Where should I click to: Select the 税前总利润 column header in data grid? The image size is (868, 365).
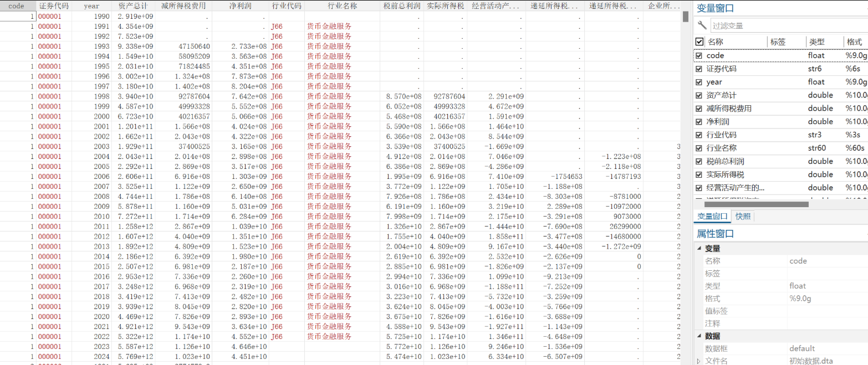[402, 6]
